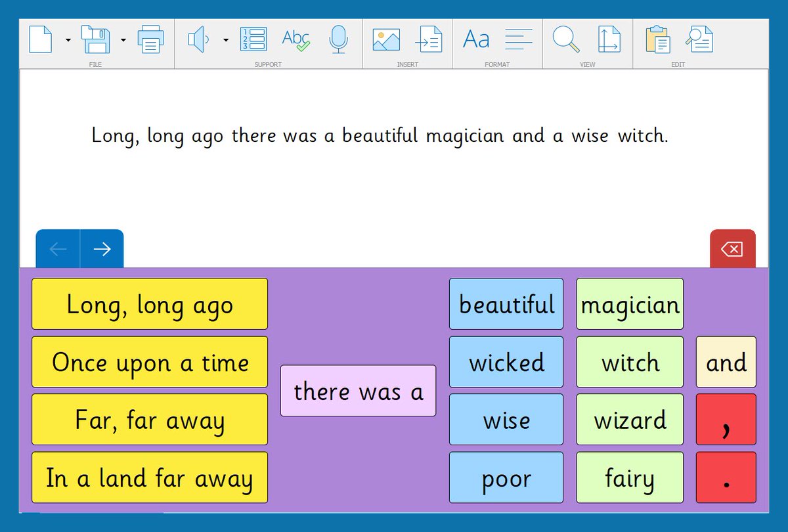Image resolution: width=788 pixels, height=532 pixels.
Task: Create a new document with the blank page icon
Action: (x=41, y=39)
